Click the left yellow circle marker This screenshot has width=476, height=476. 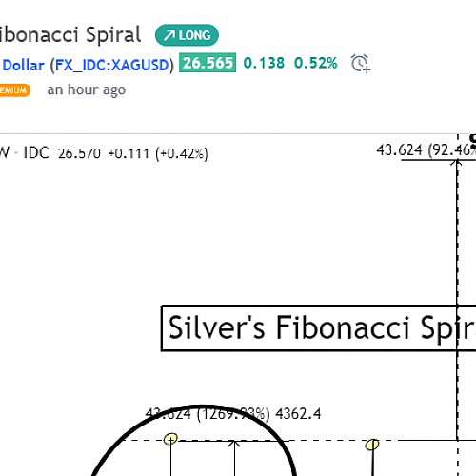coord(170,439)
